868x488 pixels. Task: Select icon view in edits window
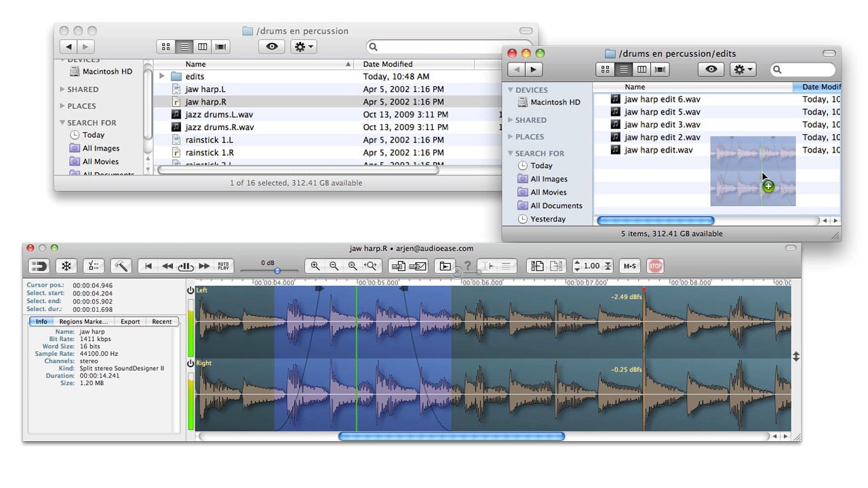pos(605,69)
